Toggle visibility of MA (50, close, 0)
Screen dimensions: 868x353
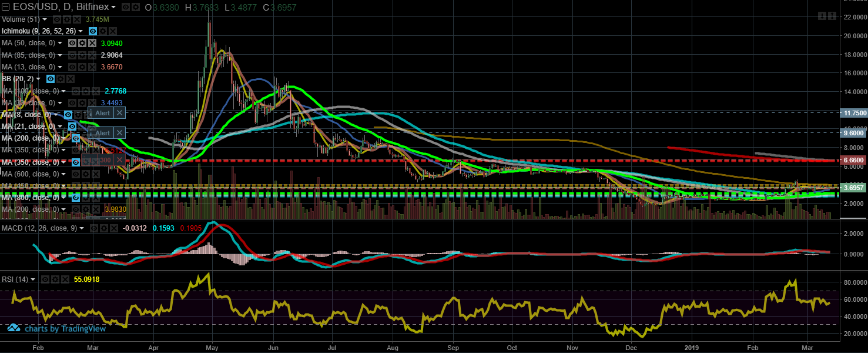(x=72, y=43)
